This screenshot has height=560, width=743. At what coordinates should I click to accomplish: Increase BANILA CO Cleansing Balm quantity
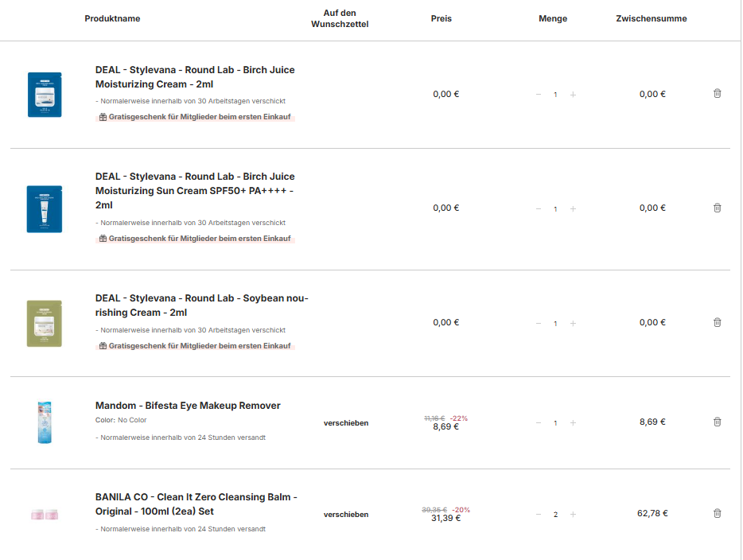tap(573, 514)
